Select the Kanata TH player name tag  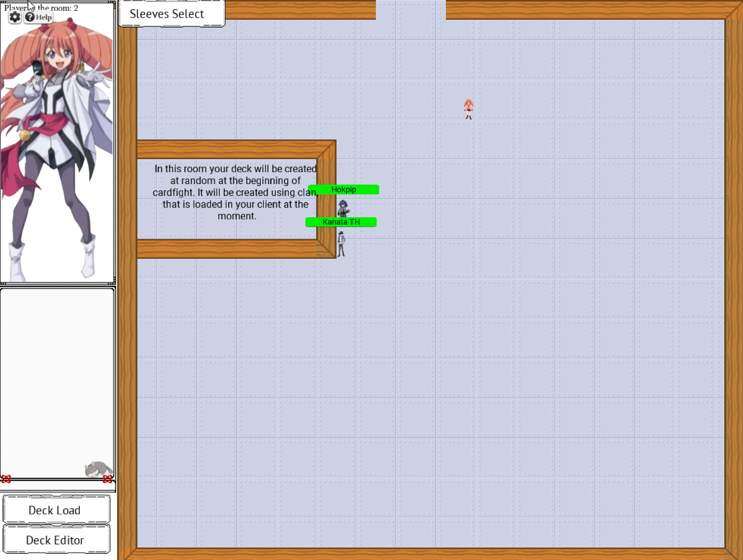(x=341, y=222)
